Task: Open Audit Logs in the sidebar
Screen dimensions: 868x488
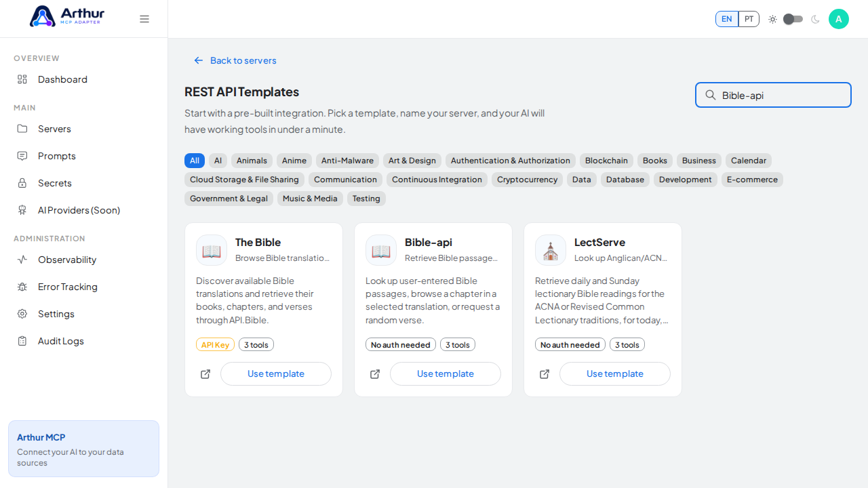Action: coord(84,341)
